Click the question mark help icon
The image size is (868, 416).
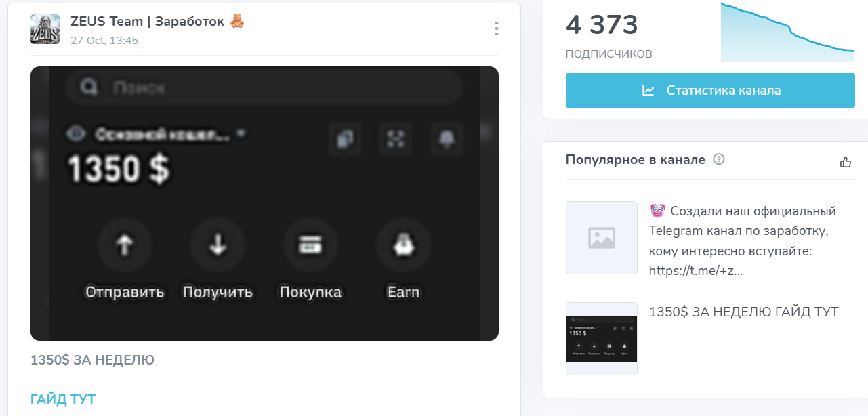coord(719,160)
